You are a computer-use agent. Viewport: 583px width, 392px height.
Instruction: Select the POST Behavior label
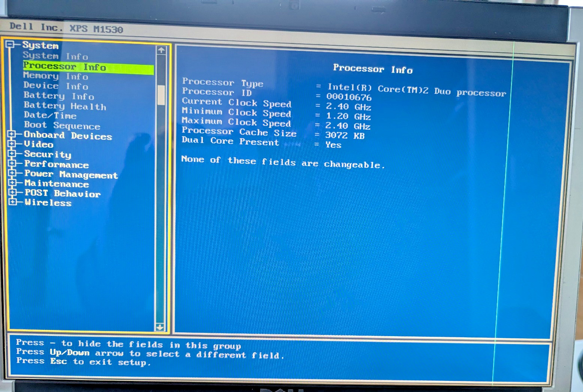click(x=63, y=193)
